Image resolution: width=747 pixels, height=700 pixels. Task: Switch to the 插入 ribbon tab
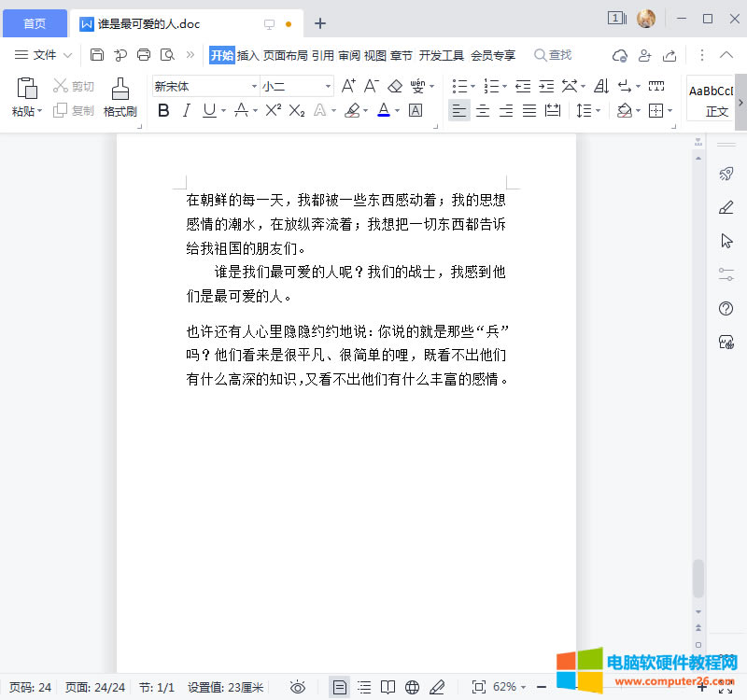pyautogui.click(x=247, y=55)
